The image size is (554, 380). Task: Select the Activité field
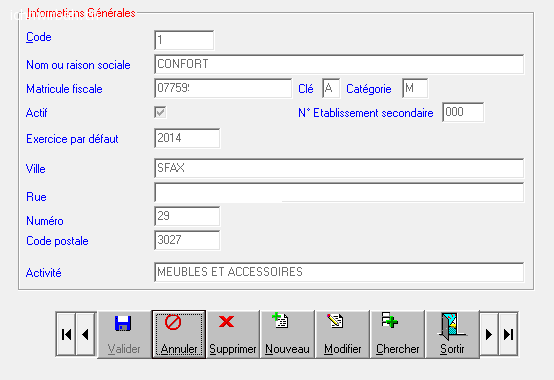tap(339, 272)
